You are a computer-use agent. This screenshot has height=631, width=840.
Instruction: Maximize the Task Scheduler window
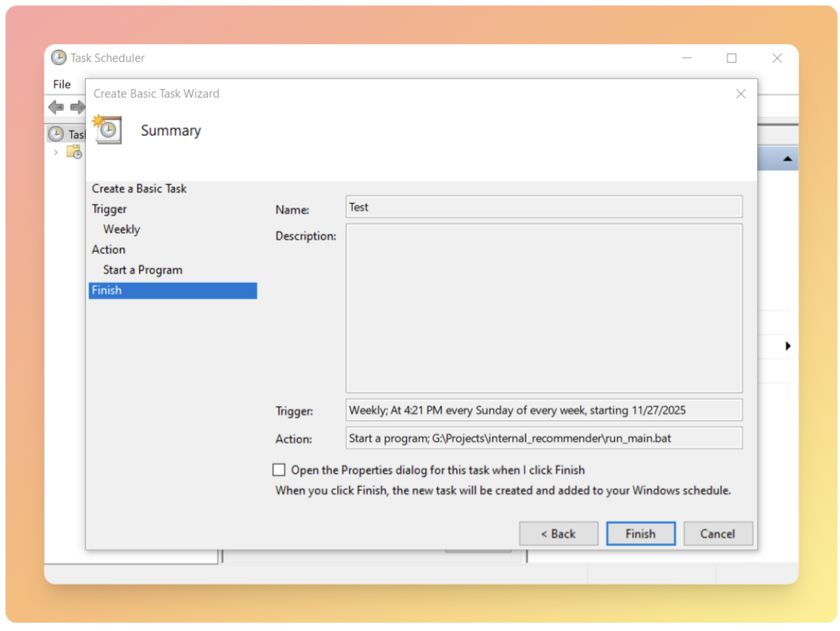(x=732, y=58)
